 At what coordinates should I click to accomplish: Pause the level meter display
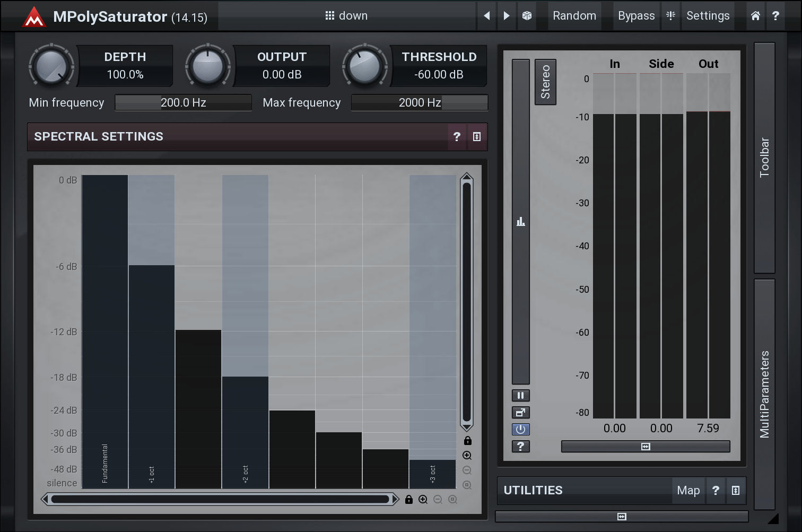tap(520, 396)
